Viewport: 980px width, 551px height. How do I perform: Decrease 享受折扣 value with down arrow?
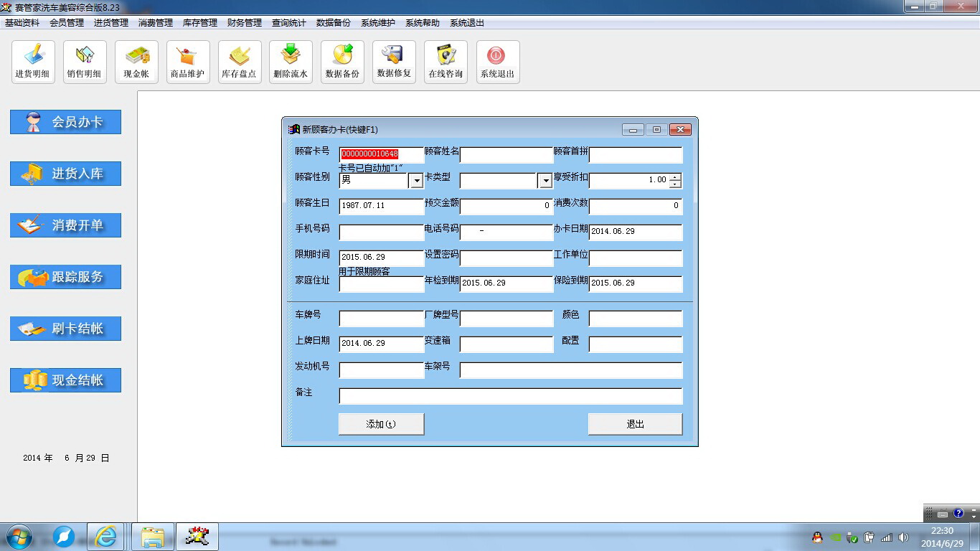pos(675,184)
